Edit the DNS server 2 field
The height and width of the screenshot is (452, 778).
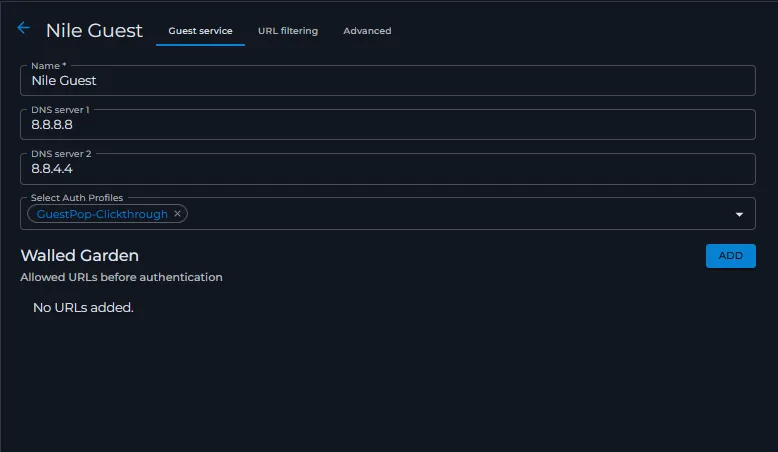(x=388, y=169)
